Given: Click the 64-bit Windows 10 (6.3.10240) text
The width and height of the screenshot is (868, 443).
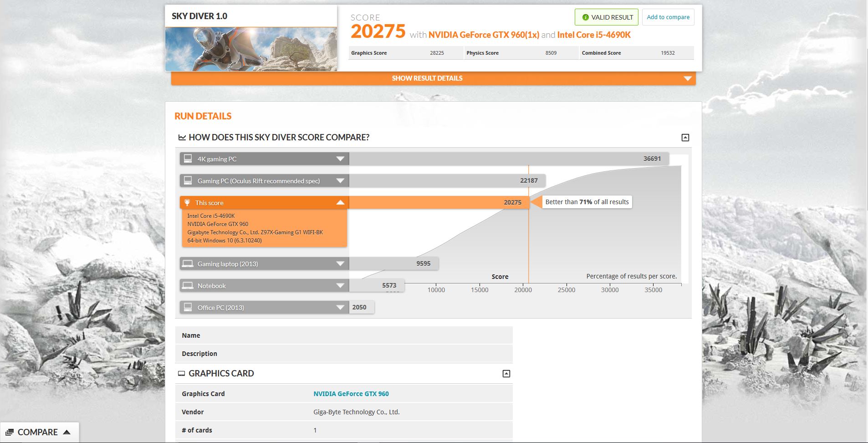Looking at the screenshot, I should coord(225,241).
